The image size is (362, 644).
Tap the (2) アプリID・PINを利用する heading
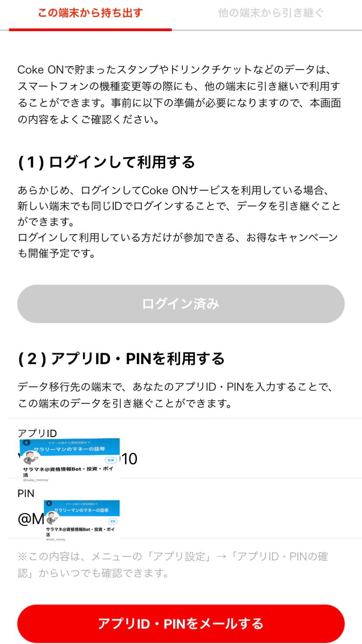[121, 359]
